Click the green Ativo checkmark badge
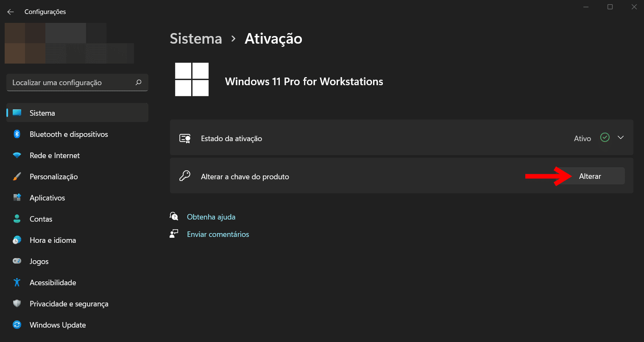This screenshot has width=644, height=342. [605, 137]
